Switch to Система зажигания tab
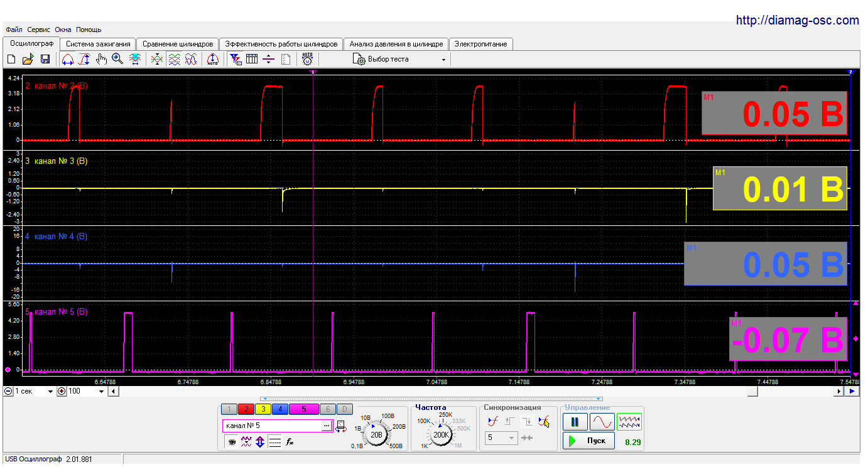 [98, 44]
